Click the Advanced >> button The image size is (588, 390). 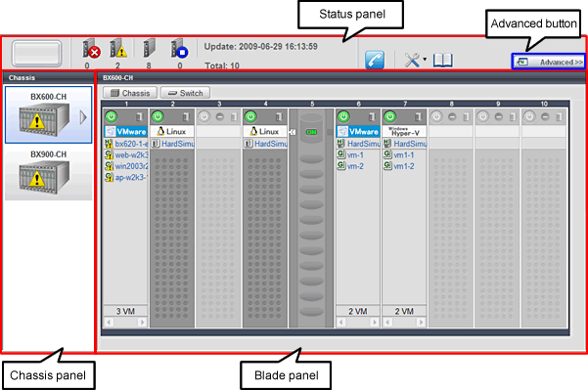point(549,62)
